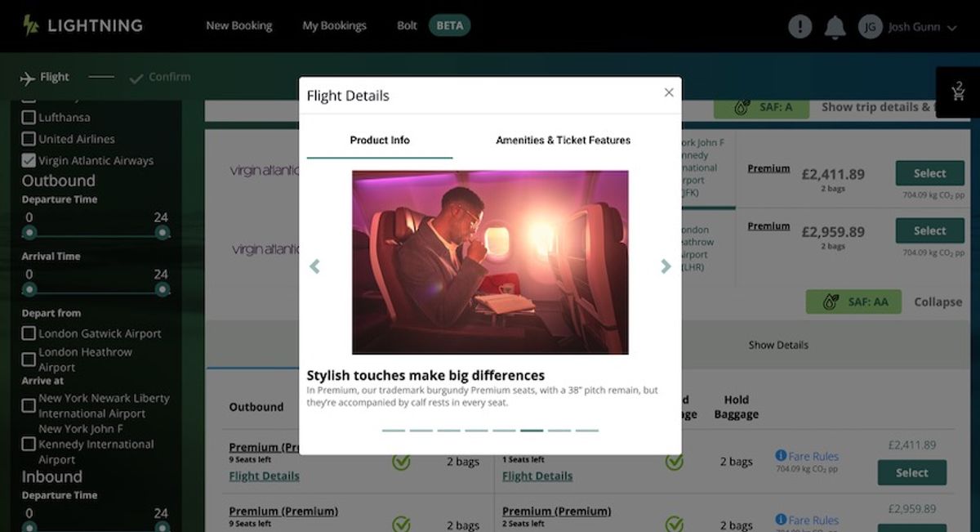This screenshot has height=532, width=980.
Task: Check London Gatwick Airport filter
Action: point(29,333)
